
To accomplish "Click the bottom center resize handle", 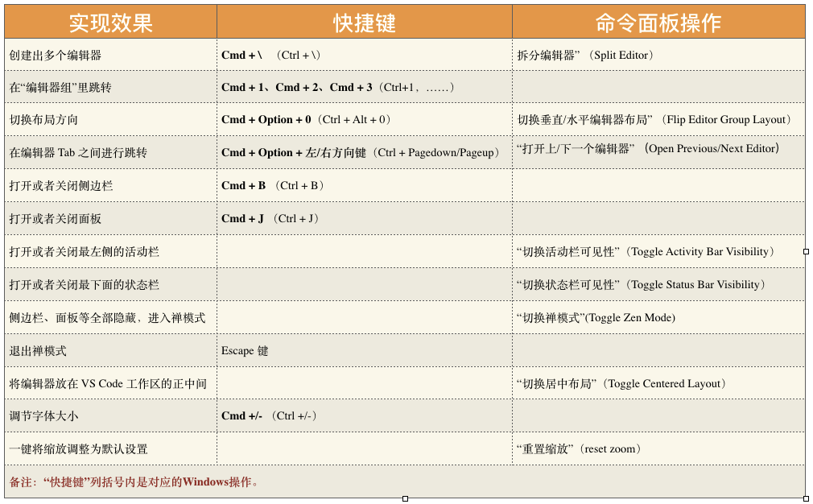I will coord(405,499).
